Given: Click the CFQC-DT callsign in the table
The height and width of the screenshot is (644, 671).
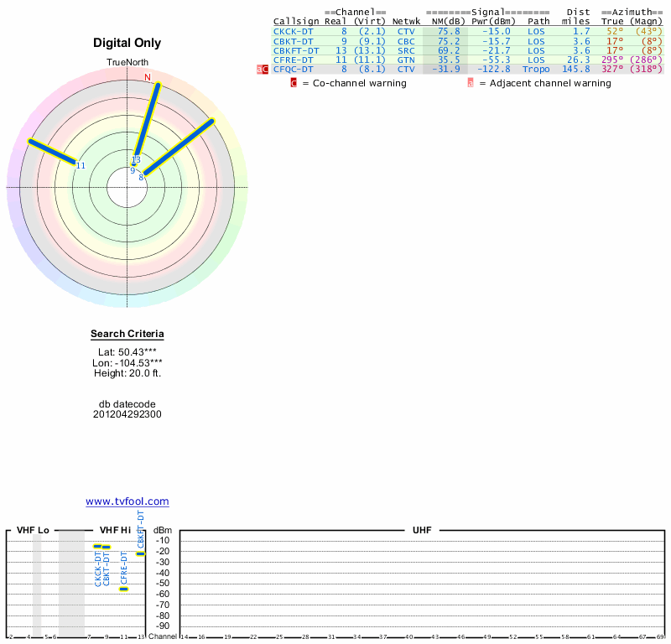Looking at the screenshot, I should click(x=293, y=70).
